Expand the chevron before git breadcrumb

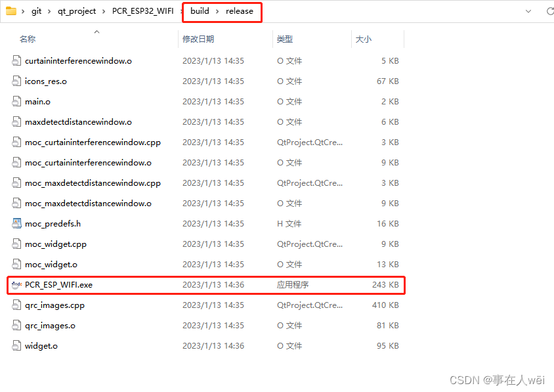[x=23, y=11]
